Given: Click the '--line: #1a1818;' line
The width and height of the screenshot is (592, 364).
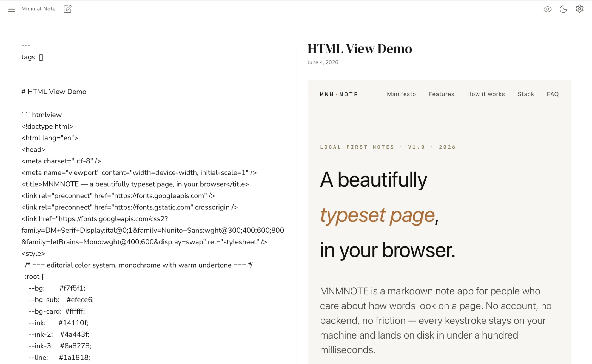Looking at the screenshot, I should [x=59, y=357].
